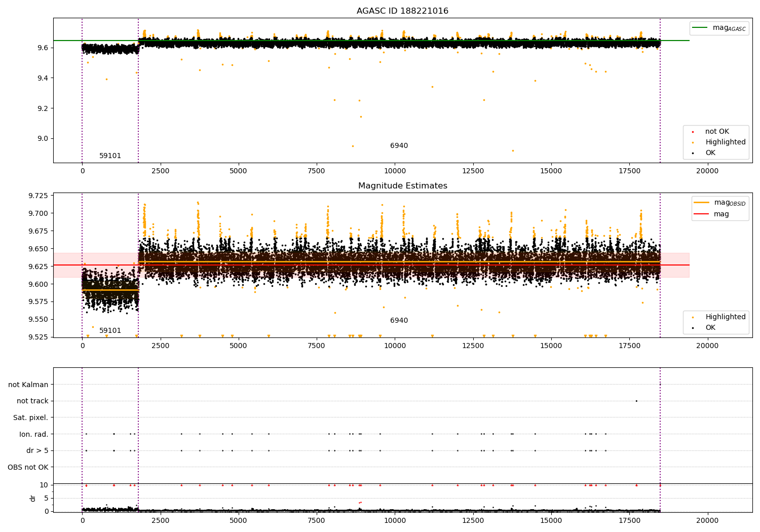Click the orange mag OBSID legend line
760x532 pixels.
click(x=702, y=203)
